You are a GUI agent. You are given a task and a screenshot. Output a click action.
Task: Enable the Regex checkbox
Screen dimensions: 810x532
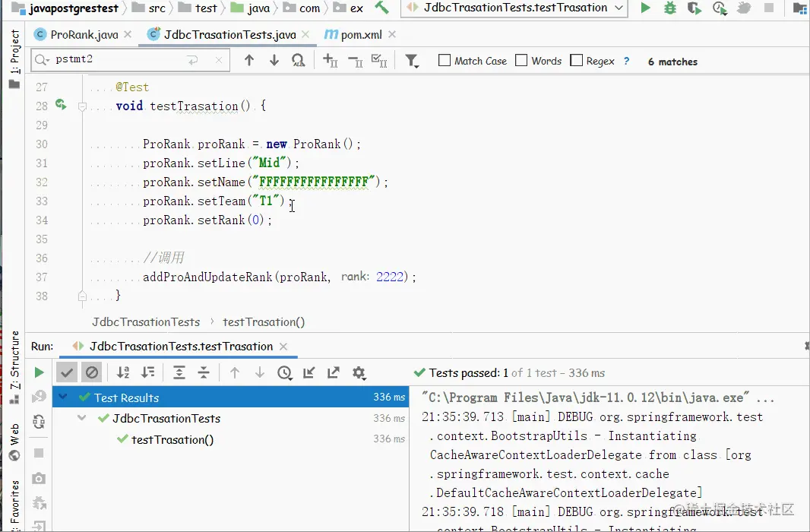(x=577, y=61)
